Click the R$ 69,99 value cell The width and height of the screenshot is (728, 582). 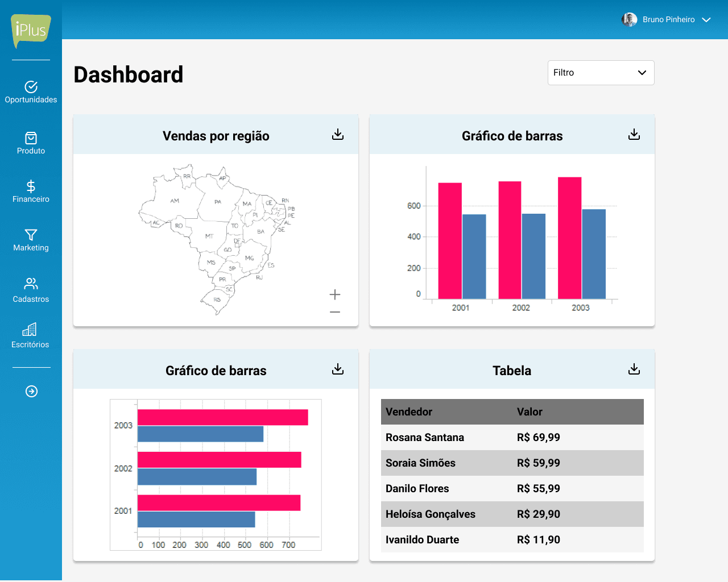[x=539, y=438]
